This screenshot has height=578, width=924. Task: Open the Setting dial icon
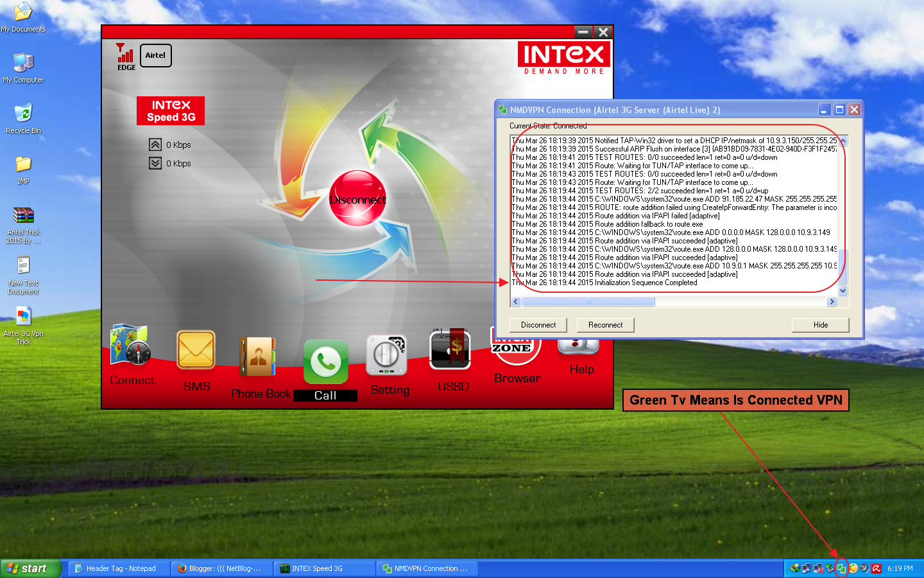click(x=386, y=355)
